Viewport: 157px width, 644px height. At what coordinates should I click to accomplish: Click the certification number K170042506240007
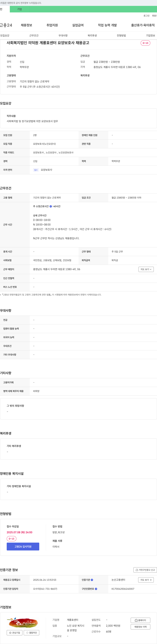coord(123,589)
